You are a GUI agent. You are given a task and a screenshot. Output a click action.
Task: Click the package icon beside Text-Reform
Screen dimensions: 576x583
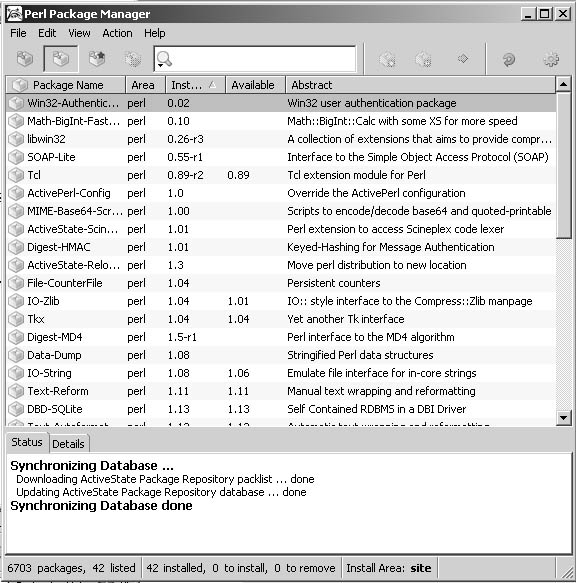tap(16, 391)
